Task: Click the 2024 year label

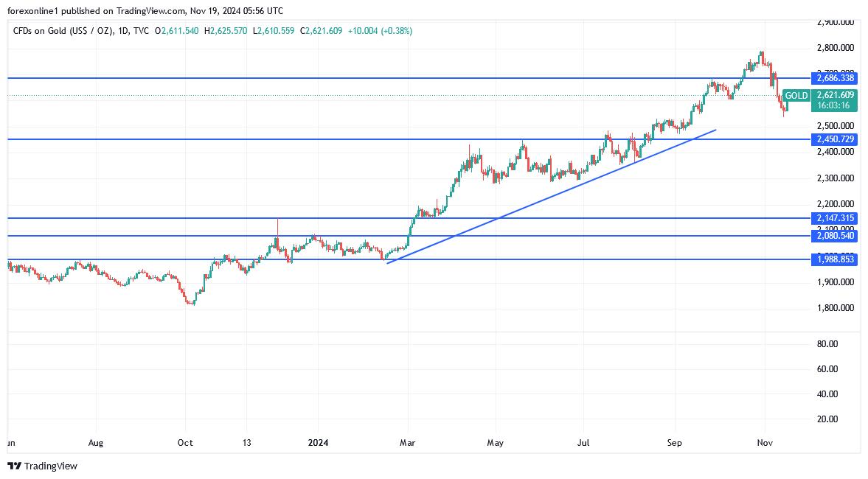Action: (x=319, y=442)
